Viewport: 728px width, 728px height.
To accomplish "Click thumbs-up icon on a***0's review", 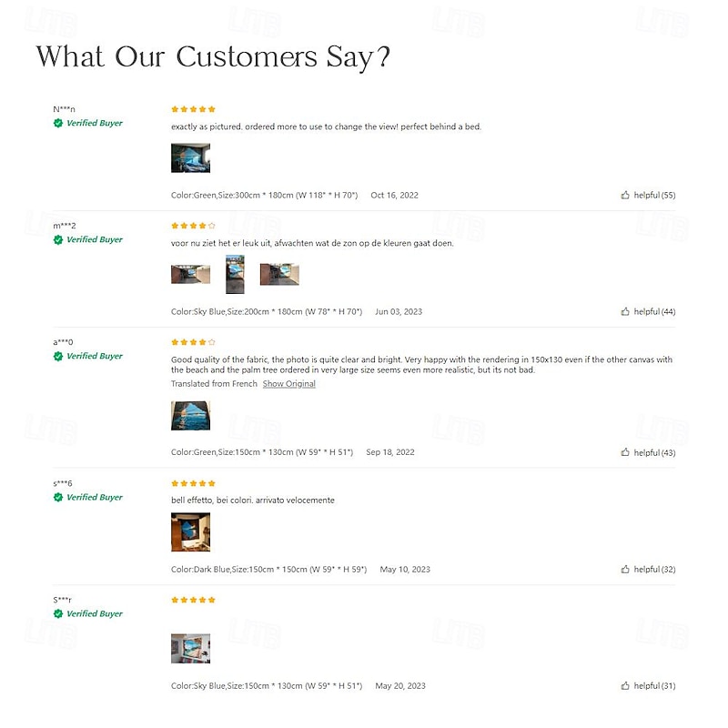I will pos(625,452).
